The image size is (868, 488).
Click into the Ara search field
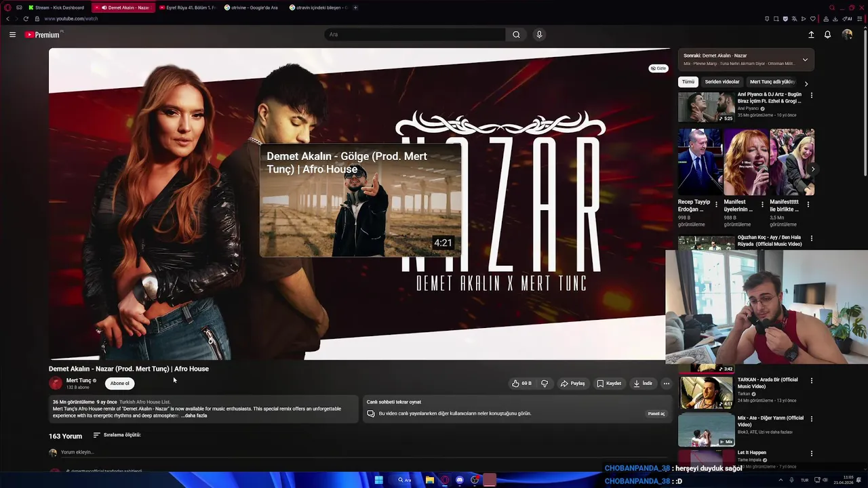tap(414, 35)
